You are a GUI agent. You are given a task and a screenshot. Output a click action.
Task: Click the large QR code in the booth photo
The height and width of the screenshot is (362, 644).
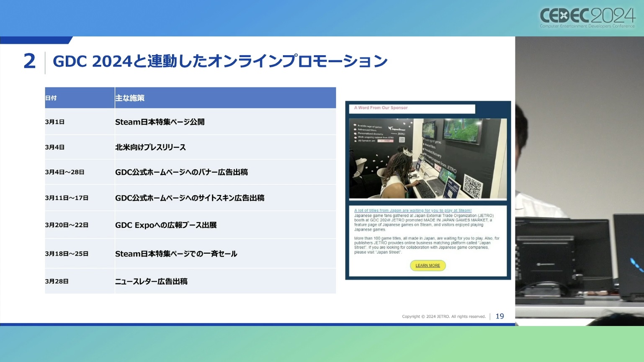pos(472,186)
